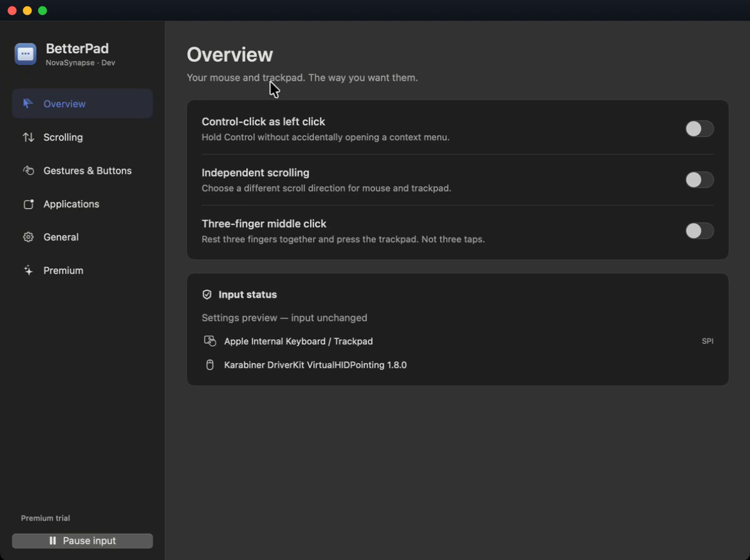Select Karabiner DriverKit VirtualHIDPointing 1.8.0 row
This screenshot has height=560, width=750.
coord(458,365)
